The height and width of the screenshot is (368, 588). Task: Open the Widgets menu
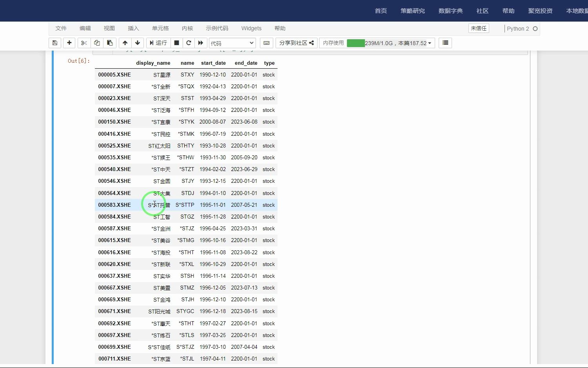(x=251, y=28)
